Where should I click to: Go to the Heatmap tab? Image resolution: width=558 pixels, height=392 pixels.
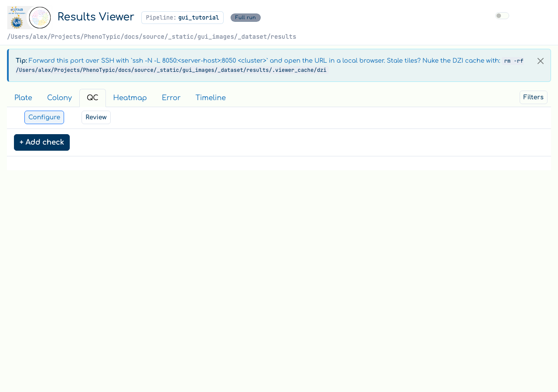point(130,98)
